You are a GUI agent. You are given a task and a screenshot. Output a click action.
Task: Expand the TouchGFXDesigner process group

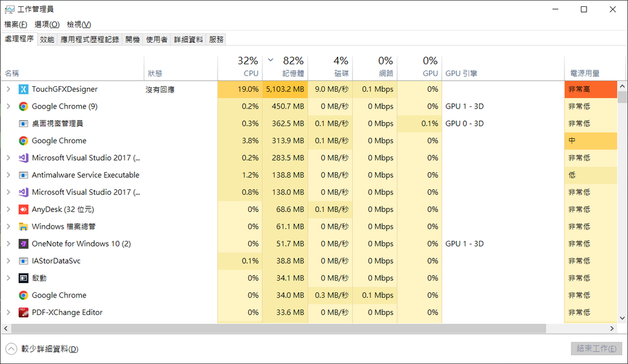[x=8, y=89]
